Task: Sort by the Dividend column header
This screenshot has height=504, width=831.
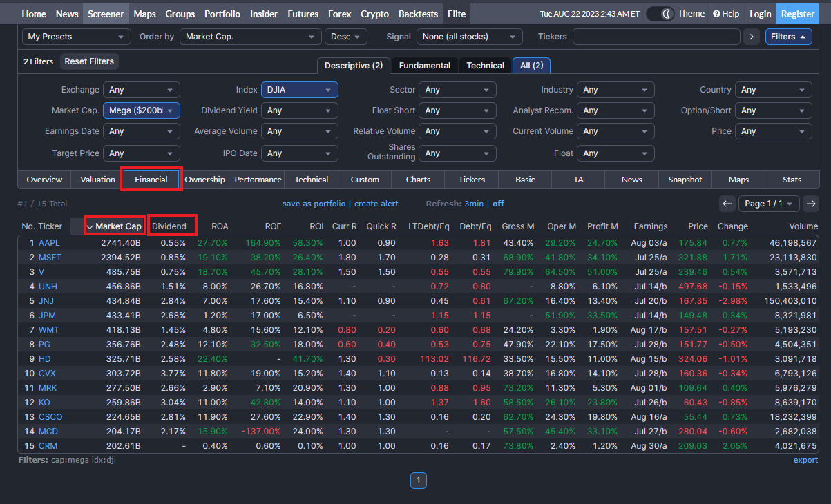Action: [x=169, y=226]
